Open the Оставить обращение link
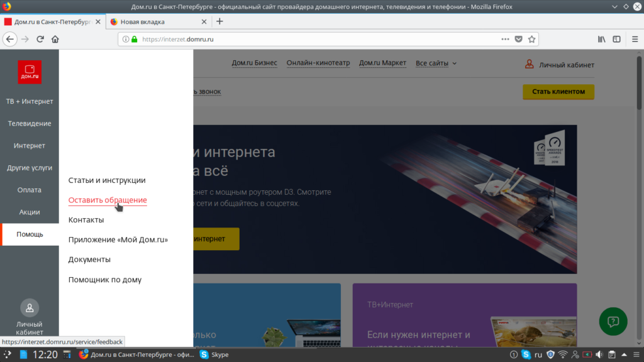 pyautogui.click(x=108, y=200)
